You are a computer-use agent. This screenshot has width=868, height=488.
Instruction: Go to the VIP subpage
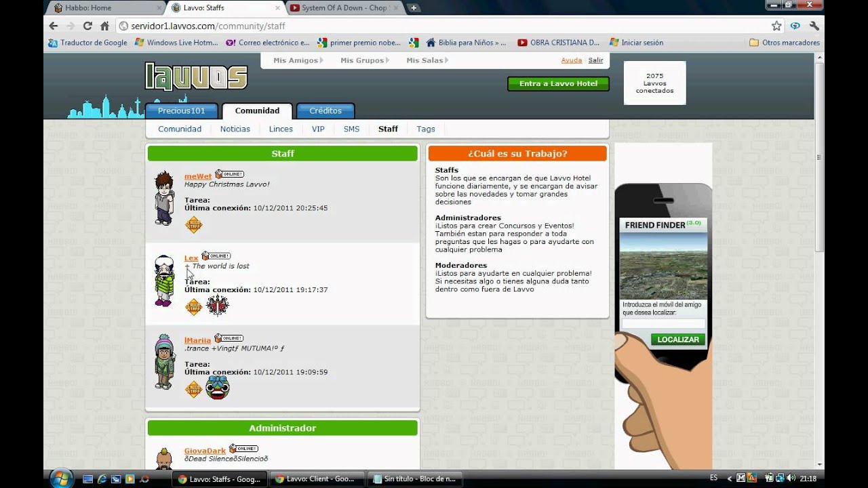[x=318, y=129]
